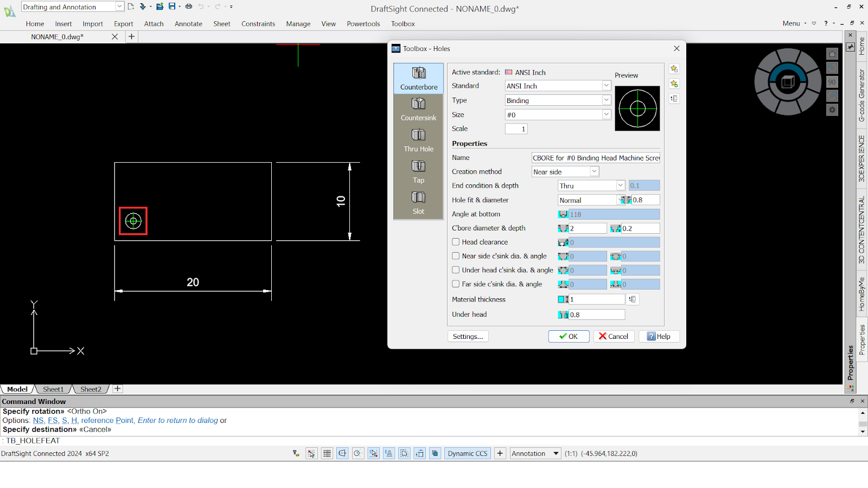Screen dimensions: 868x488
Task: Open the HomeByMe side panel tab
Action: coord(861,294)
